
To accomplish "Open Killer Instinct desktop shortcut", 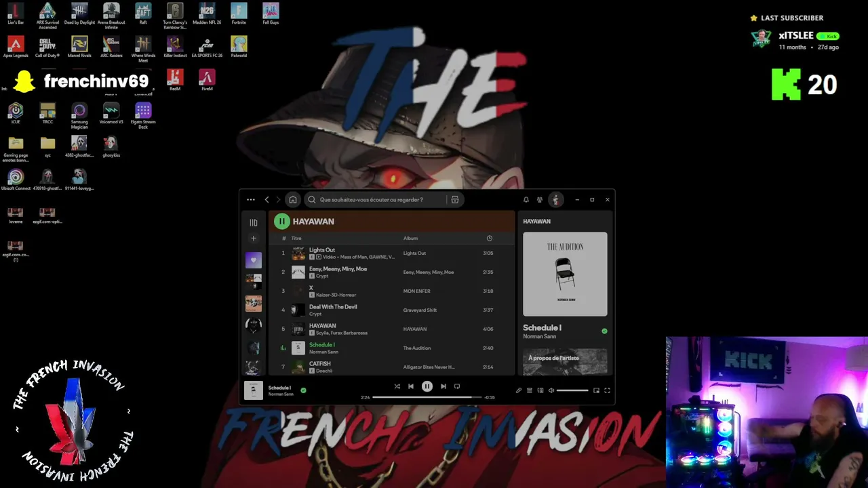I will (175, 47).
